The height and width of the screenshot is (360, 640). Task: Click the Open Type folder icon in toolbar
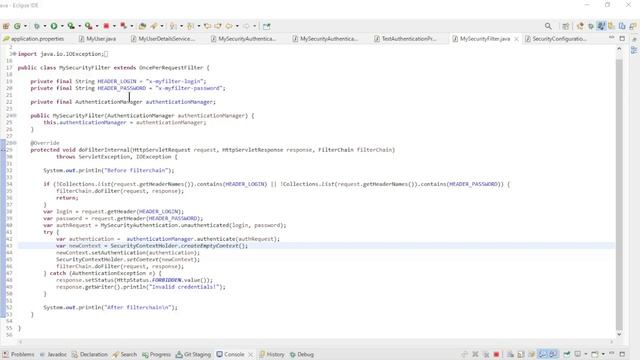142,26
